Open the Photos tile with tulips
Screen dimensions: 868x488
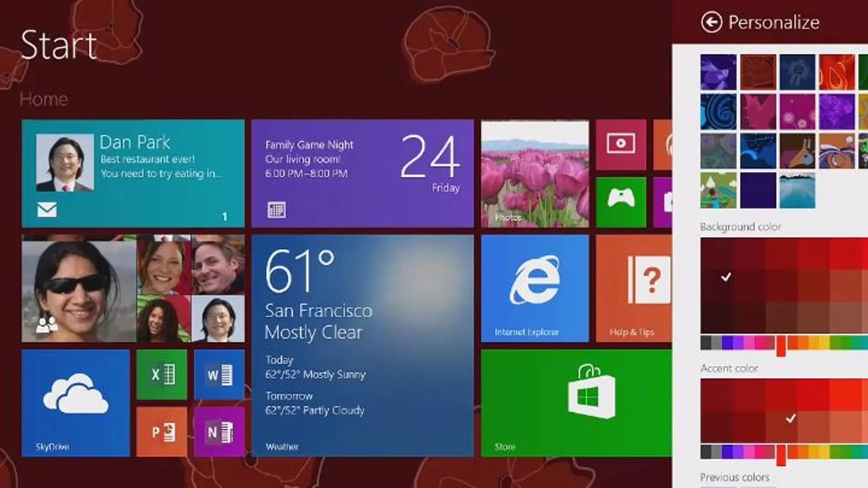click(x=535, y=173)
